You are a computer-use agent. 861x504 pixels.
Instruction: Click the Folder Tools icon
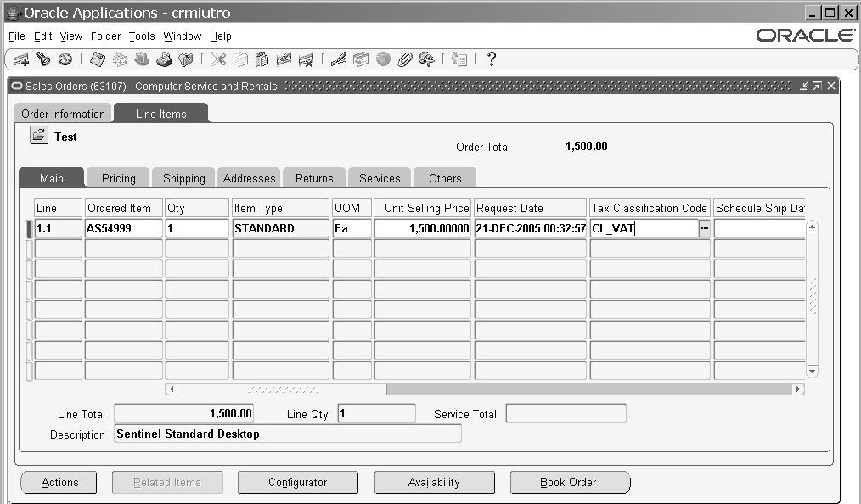[426, 59]
